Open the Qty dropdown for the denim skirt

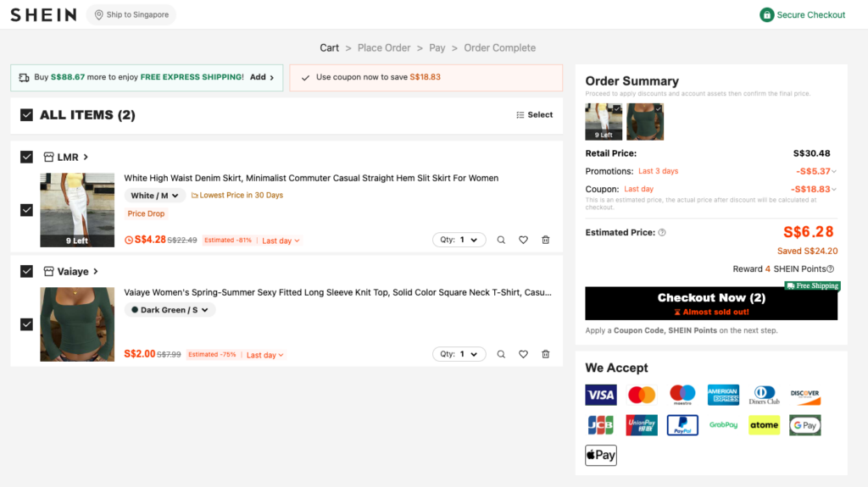[x=459, y=240]
